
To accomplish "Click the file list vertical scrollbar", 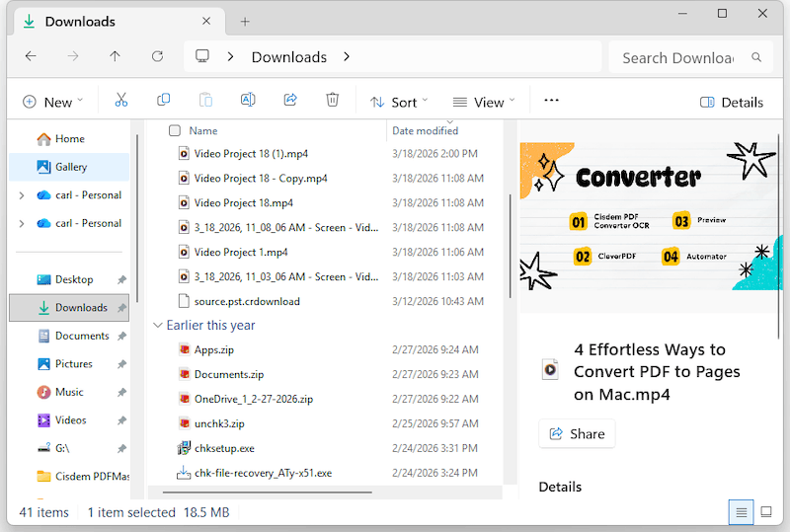I will (x=510, y=246).
